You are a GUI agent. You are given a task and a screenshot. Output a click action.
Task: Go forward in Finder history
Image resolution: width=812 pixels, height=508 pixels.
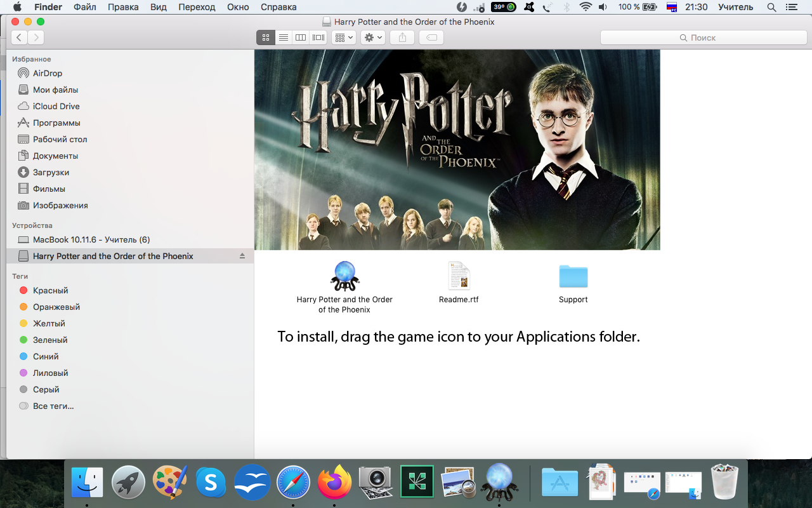click(36, 37)
